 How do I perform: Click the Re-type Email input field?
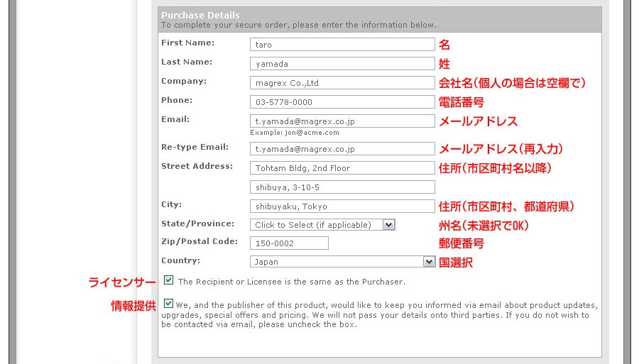(342, 148)
